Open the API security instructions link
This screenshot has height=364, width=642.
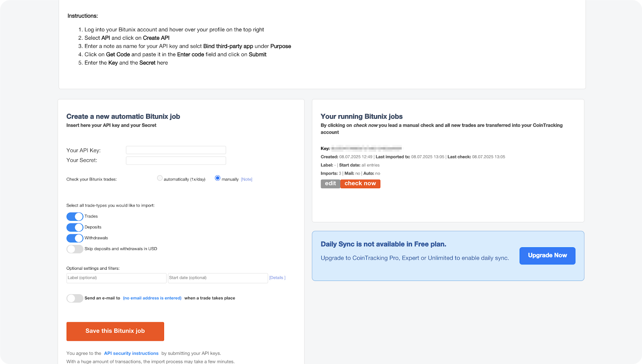[131, 353]
